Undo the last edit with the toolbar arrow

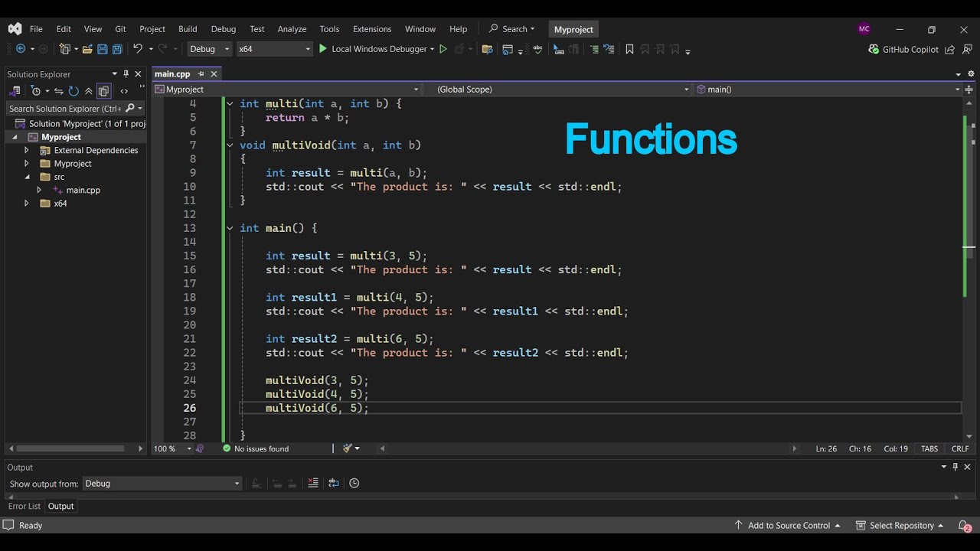pyautogui.click(x=138, y=49)
